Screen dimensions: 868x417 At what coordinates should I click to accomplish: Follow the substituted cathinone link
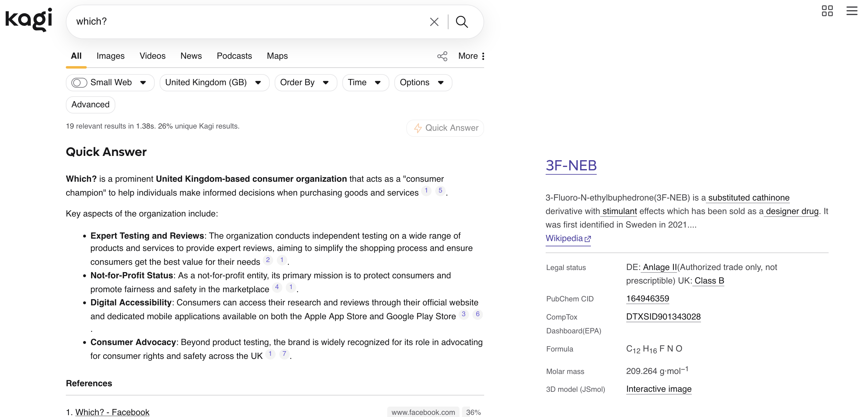click(x=749, y=198)
